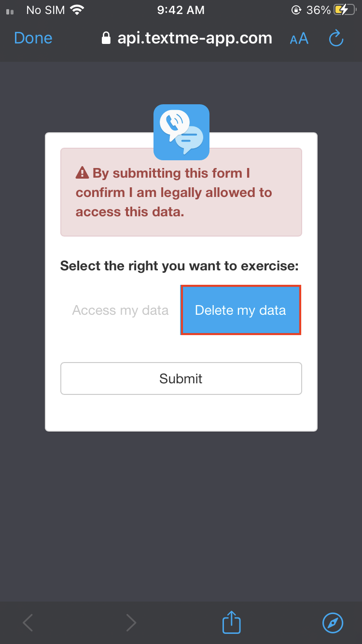Tap the api.textme-app.com address text

(x=195, y=38)
